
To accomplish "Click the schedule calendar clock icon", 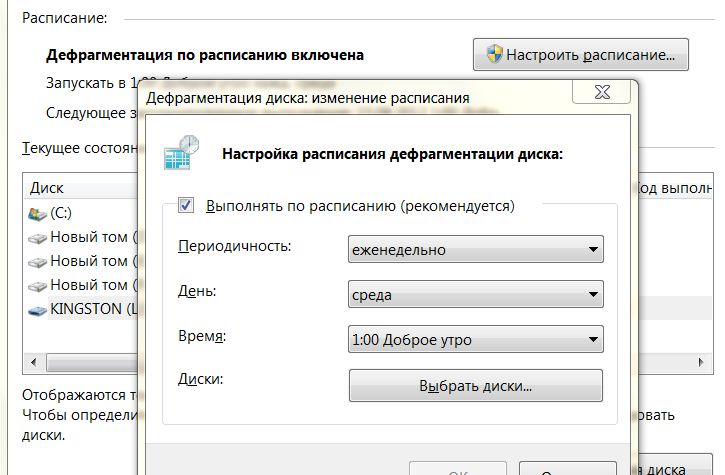I will pos(182,152).
